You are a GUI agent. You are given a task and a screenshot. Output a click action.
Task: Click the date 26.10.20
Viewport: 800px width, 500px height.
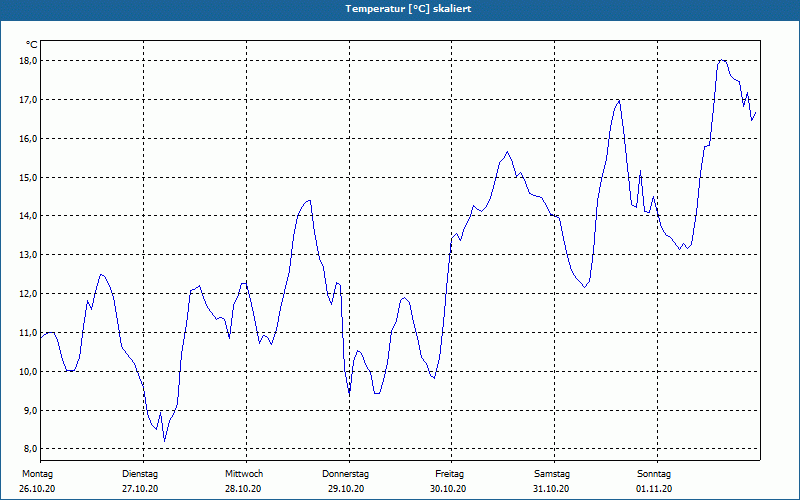coord(37,489)
